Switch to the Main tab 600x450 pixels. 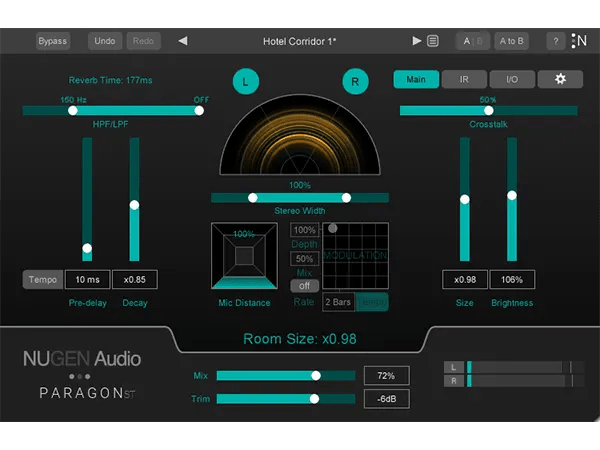point(416,79)
